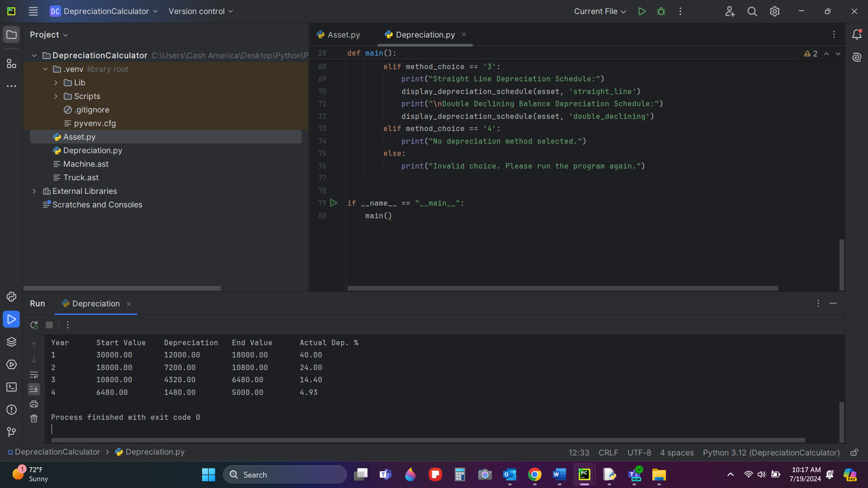This screenshot has height=488, width=868.
Task: Toggle scroll to end in console
Action: 34,389
